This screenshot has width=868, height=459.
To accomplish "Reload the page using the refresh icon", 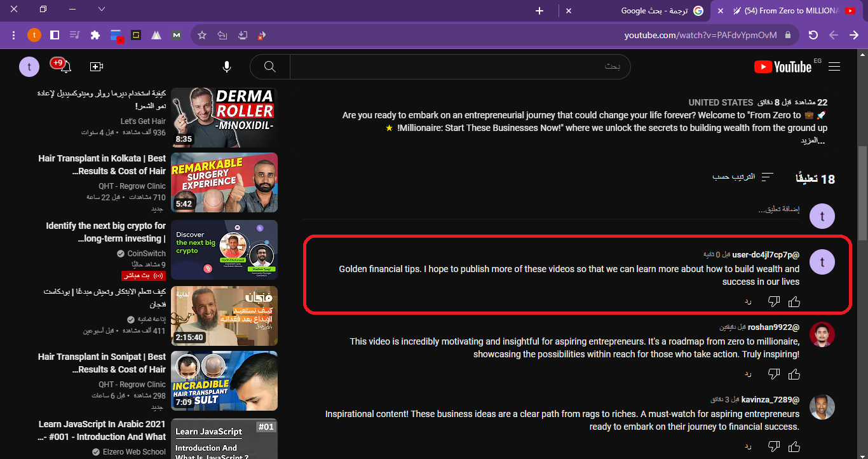I will tap(813, 35).
